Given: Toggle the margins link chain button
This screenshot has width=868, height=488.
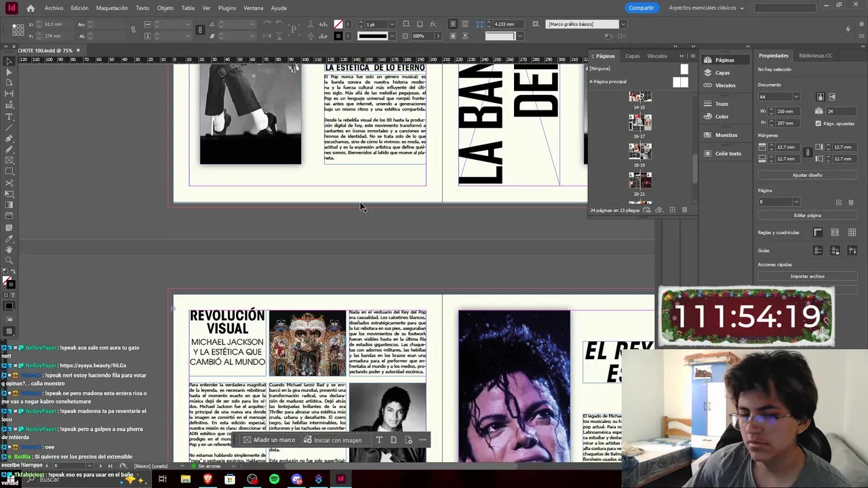Looking at the screenshot, I should [807, 153].
